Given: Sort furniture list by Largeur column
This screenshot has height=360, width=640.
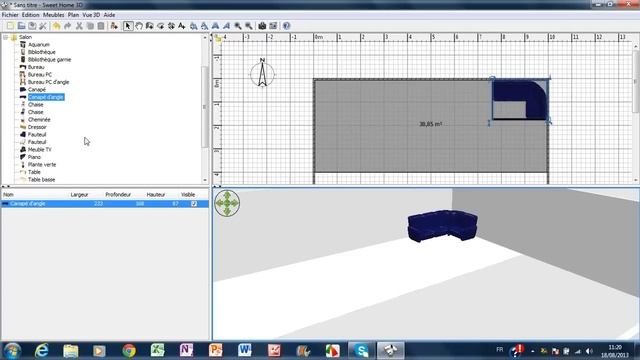Looking at the screenshot, I should click(x=79, y=195).
